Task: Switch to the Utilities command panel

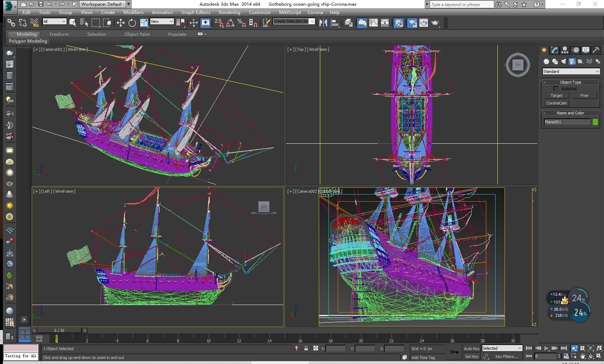Action: [596, 50]
